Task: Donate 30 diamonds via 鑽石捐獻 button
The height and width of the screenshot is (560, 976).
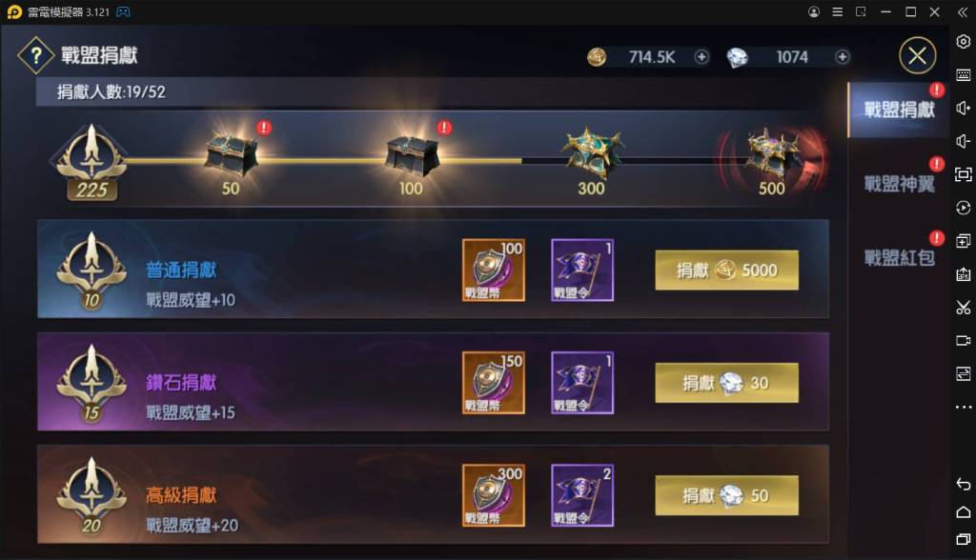Action: pos(726,383)
